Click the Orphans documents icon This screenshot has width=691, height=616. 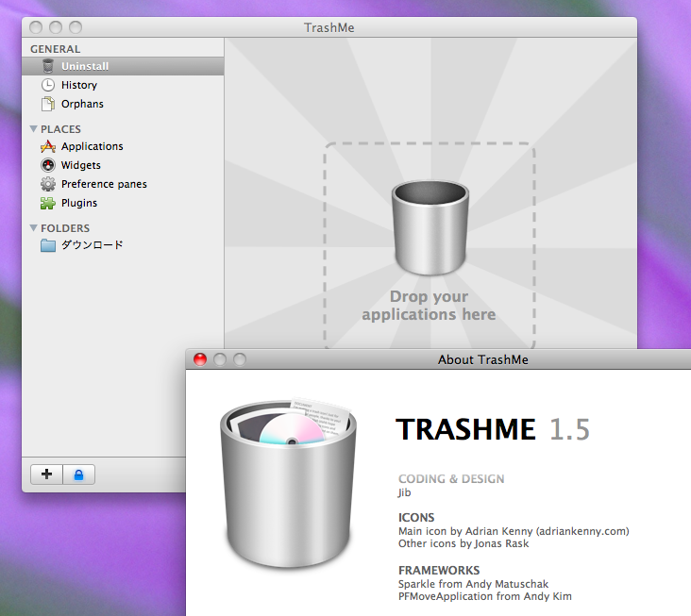coord(48,104)
